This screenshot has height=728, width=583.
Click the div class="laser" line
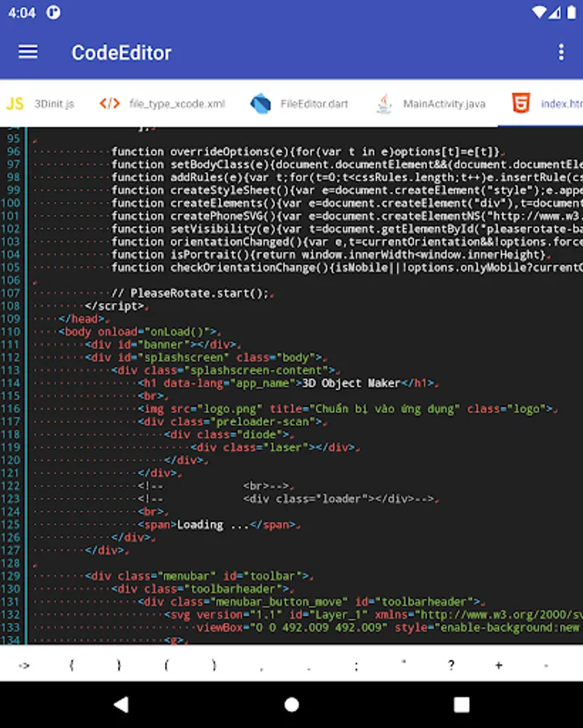coord(273,447)
